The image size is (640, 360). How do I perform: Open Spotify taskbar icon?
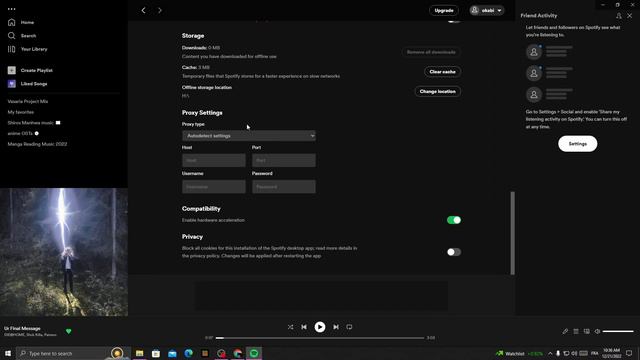click(x=254, y=353)
